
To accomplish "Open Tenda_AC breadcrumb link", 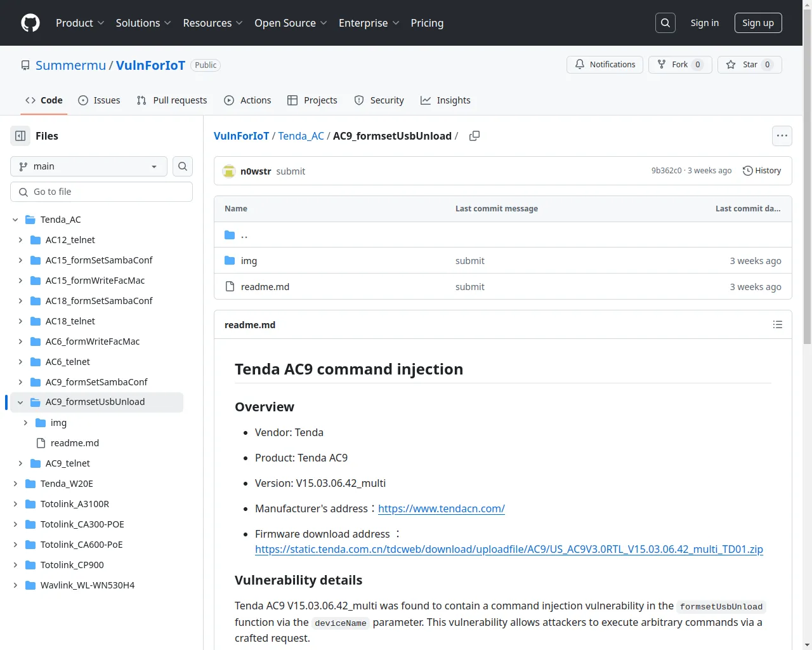I will tap(301, 136).
